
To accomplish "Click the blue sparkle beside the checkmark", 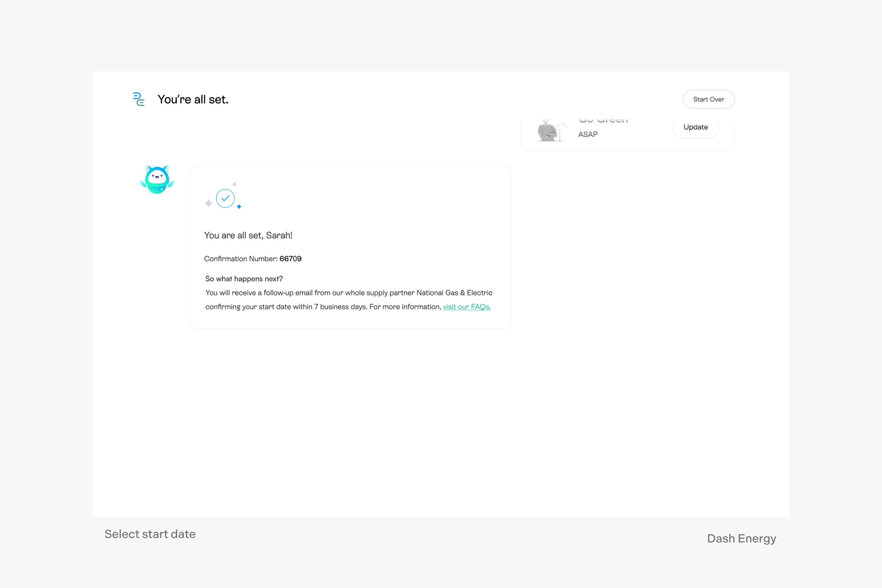I will pos(239,207).
